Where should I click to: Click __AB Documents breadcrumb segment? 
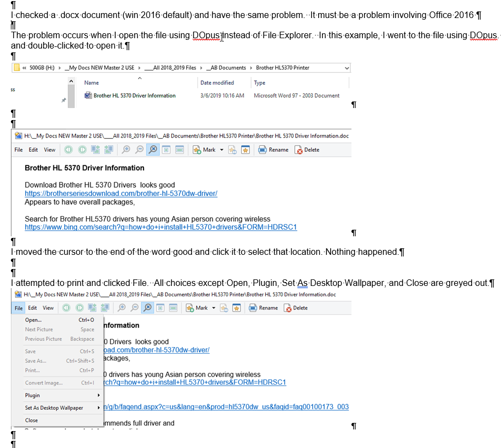point(226,68)
